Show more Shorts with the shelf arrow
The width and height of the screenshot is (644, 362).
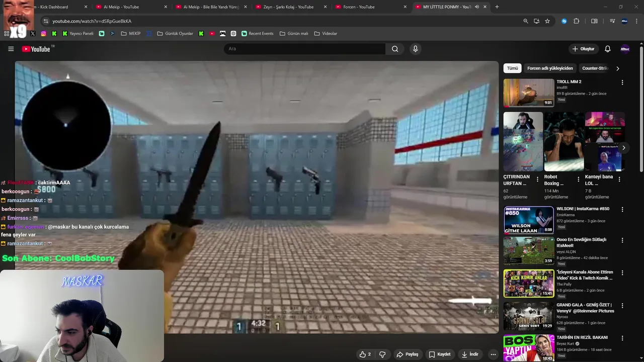623,148
